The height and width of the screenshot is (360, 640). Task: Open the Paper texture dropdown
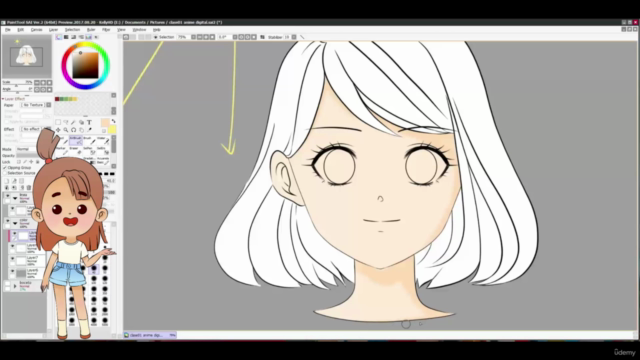point(49,105)
